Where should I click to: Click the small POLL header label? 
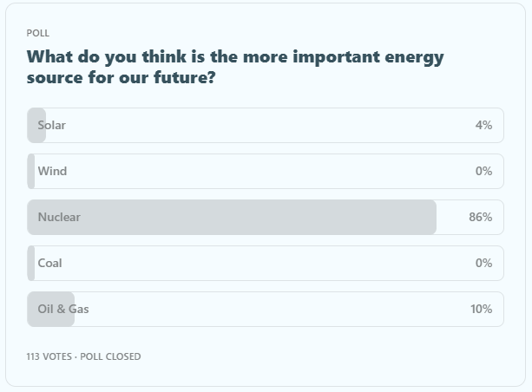point(38,33)
